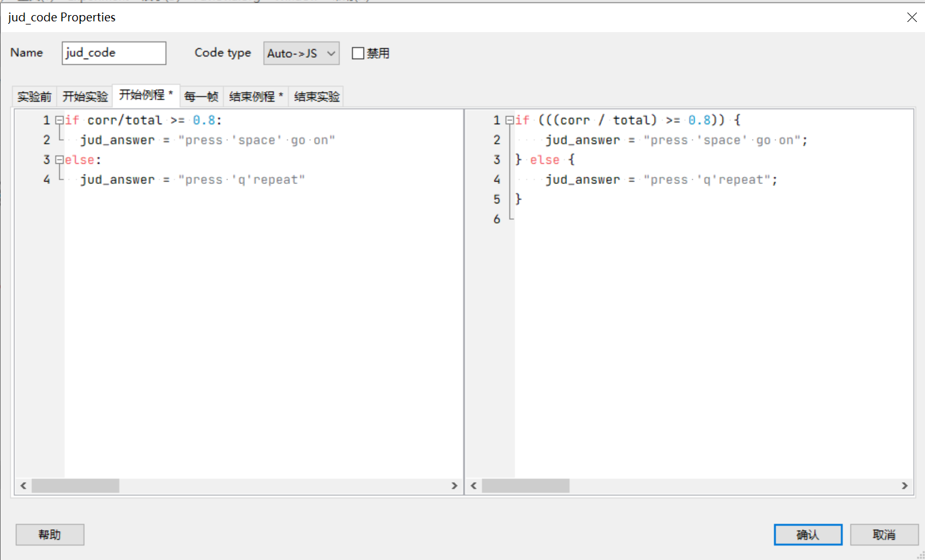The width and height of the screenshot is (925, 560).
Task: Switch to the 结束例程 * tab
Action: [x=256, y=97]
